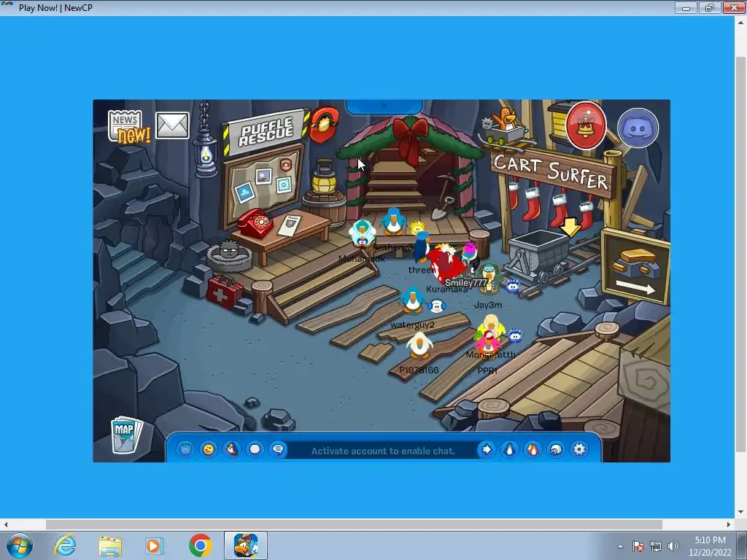Image resolution: width=747 pixels, height=560 pixels.
Task: Open the penguin actions icon
Action: pos(231,449)
